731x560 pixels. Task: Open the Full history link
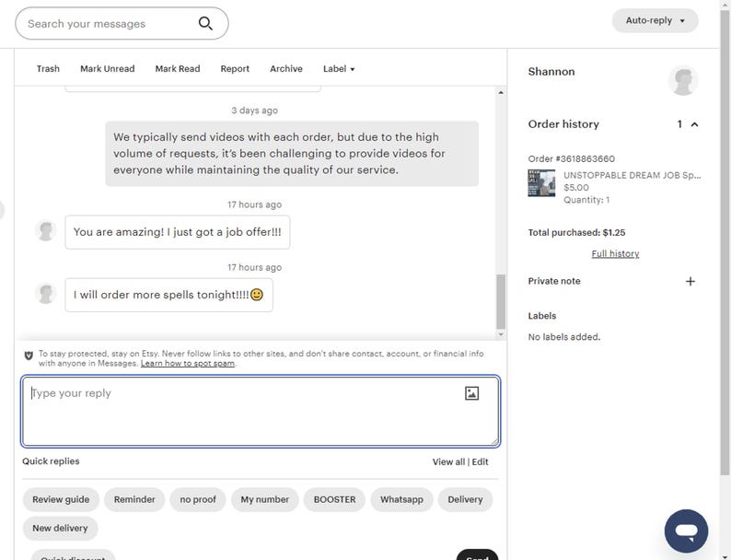615,253
